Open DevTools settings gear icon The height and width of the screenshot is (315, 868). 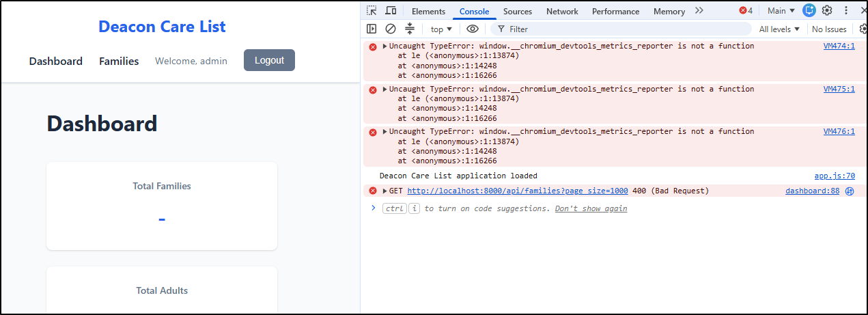tap(827, 10)
